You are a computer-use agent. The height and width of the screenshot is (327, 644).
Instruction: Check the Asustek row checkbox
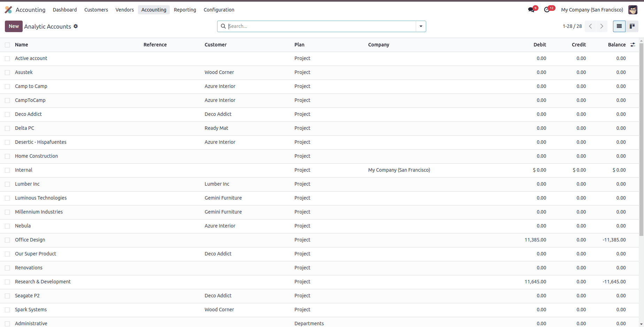click(x=7, y=73)
